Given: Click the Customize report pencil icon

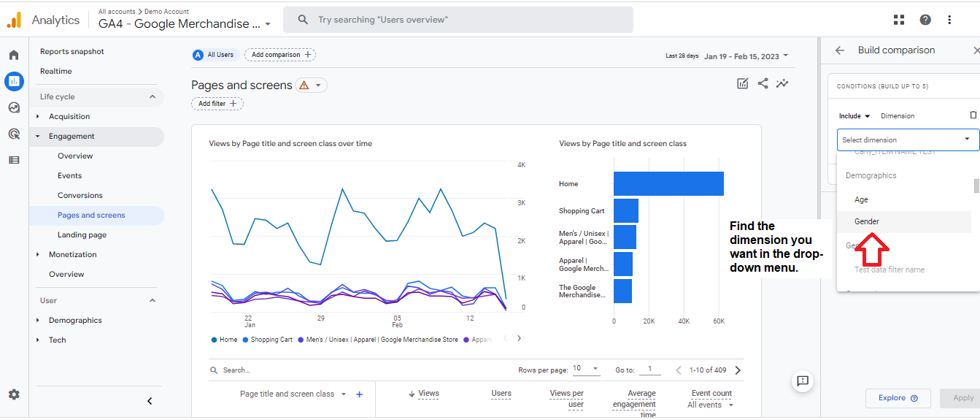Looking at the screenshot, I should (743, 83).
